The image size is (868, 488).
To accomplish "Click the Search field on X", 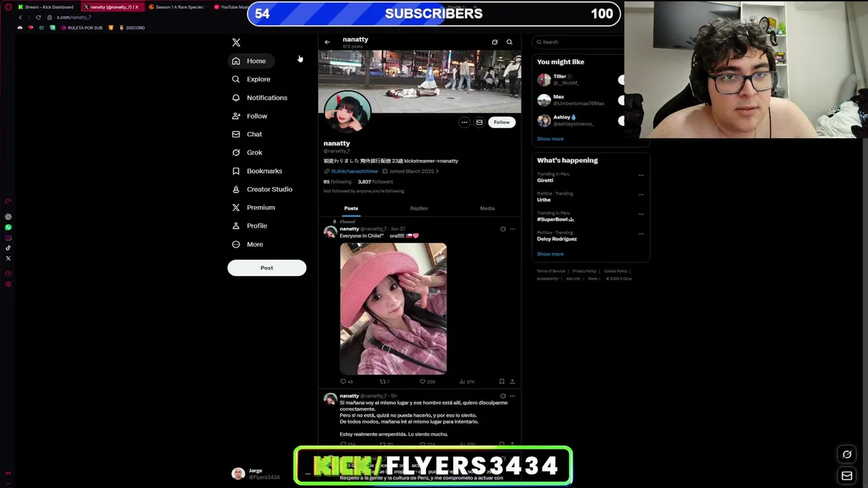I will pyautogui.click(x=579, y=42).
